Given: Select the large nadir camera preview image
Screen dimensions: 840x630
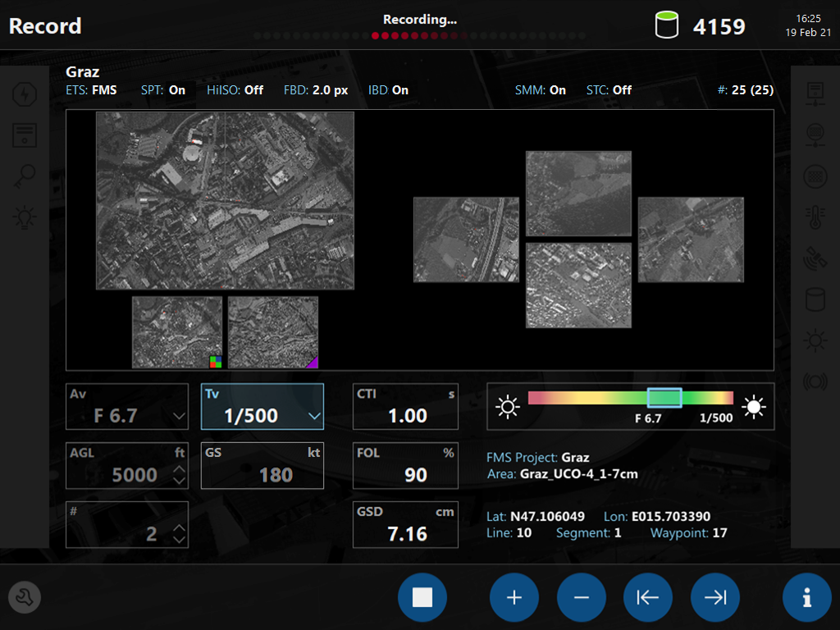Looking at the screenshot, I should [x=225, y=200].
